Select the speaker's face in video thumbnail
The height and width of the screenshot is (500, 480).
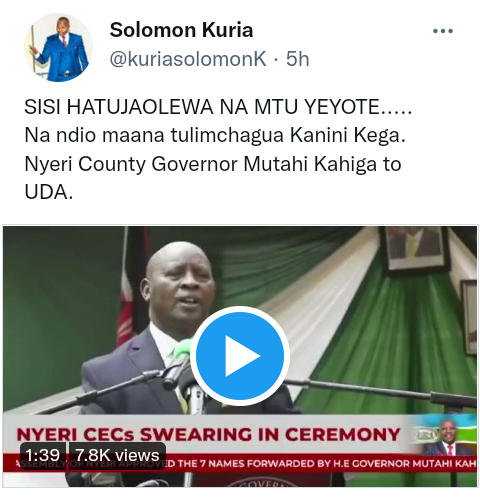[180, 283]
